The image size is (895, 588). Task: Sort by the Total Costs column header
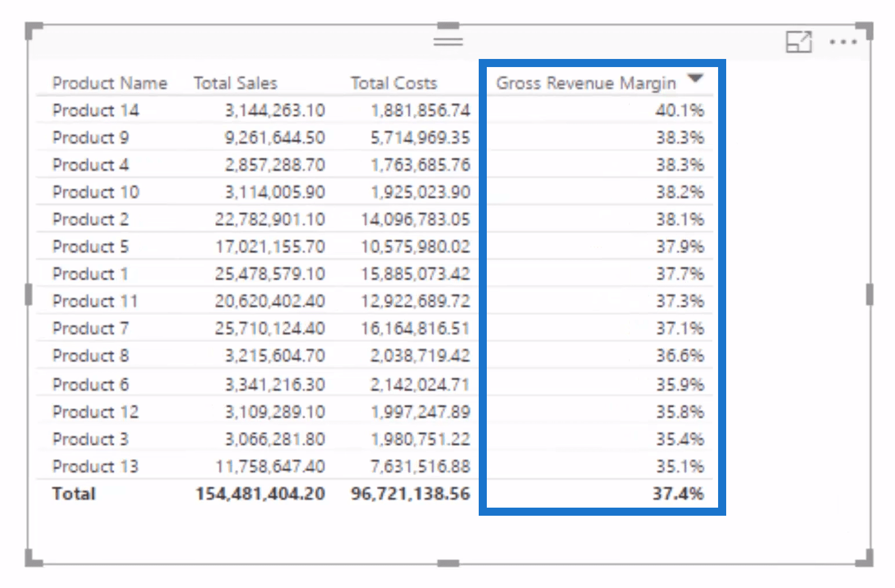tap(394, 83)
